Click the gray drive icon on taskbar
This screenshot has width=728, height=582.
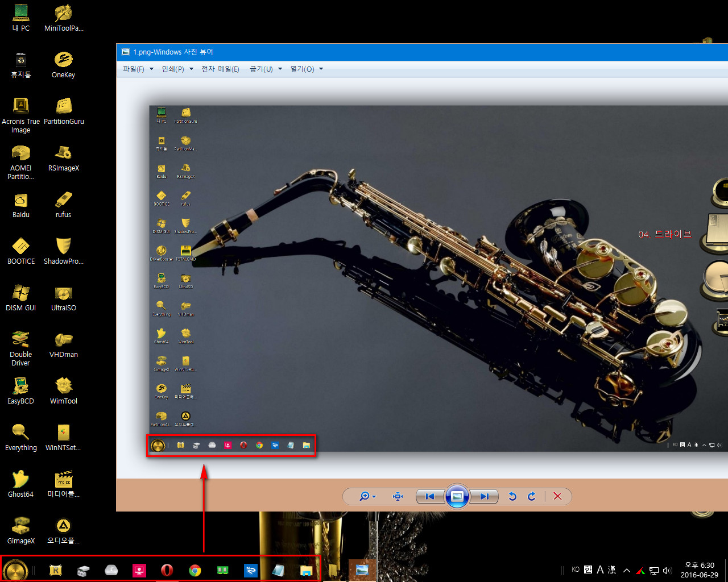(83, 570)
